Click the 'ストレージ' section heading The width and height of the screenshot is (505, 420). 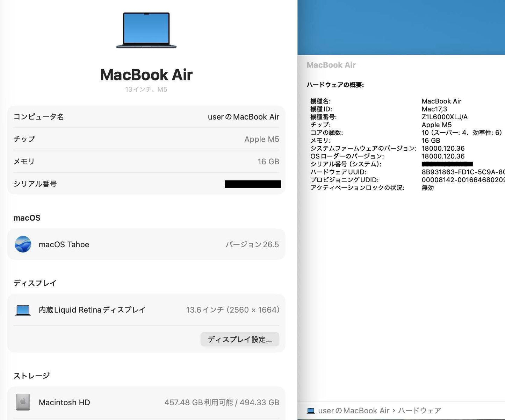31,376
